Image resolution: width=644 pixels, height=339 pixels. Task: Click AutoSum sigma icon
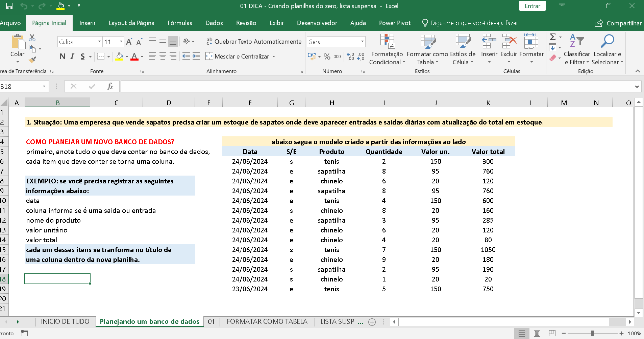(553, 37)
